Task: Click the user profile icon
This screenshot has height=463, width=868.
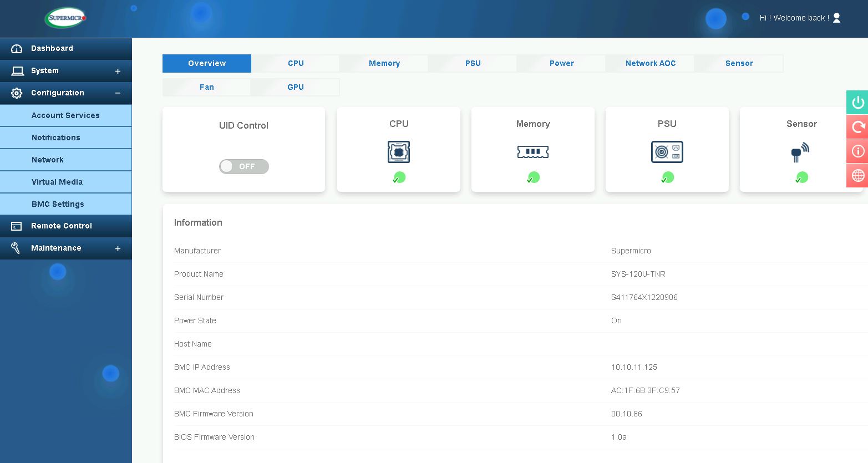Action: 836,18
